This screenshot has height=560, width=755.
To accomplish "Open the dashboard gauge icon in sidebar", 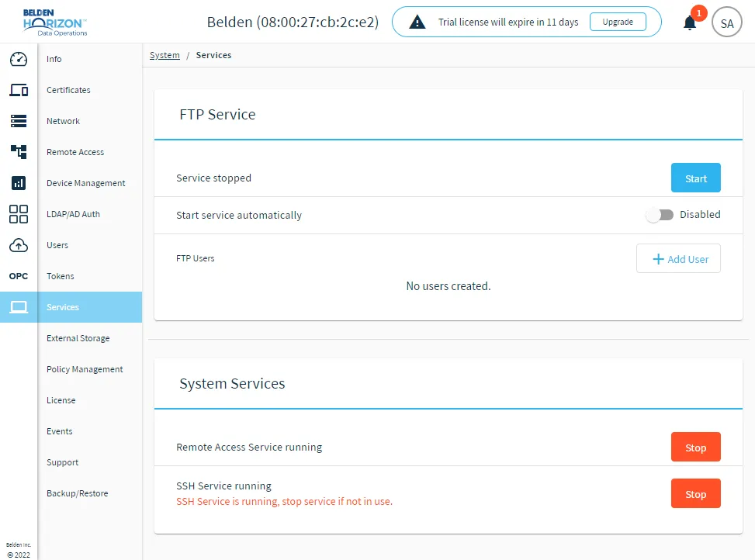I will coord(19,59).
